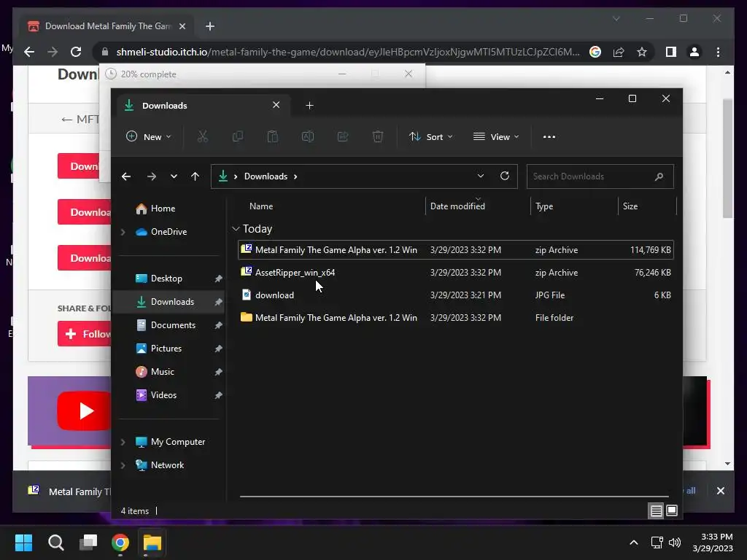Select Metal Family zip Archive row
Image resolution: width=747 pixels, height=560 pixels.
point(455,250)
